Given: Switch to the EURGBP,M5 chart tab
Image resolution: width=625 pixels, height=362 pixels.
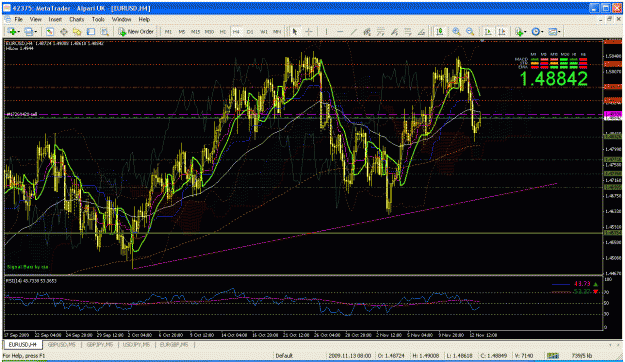Looking at the screenshot, I should (174, 344).
